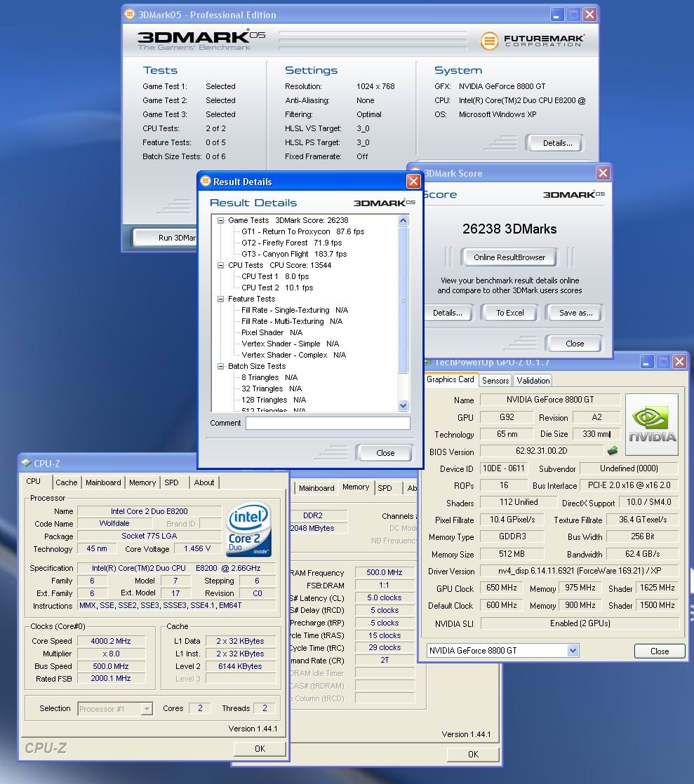Screen dimensions: 694x784
Task: Select Fill Rate - Single-Texturing row
Action: click(x=295, y=311)
